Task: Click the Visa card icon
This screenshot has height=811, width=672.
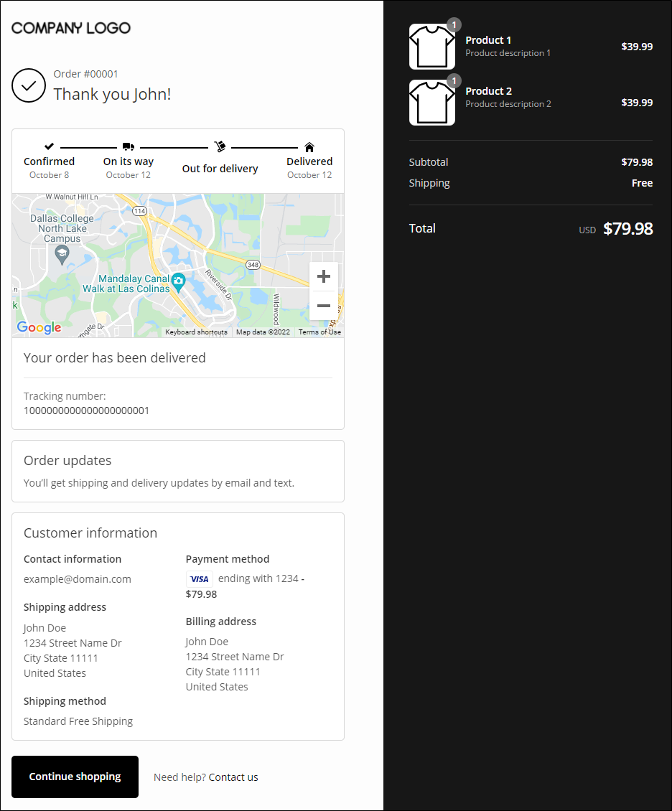Action: 200,578
